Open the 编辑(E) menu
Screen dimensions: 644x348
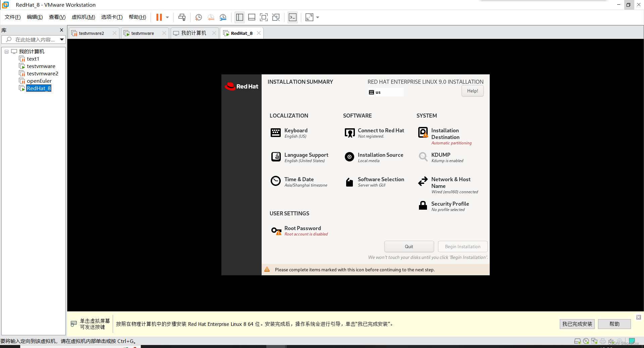point(35,17)
